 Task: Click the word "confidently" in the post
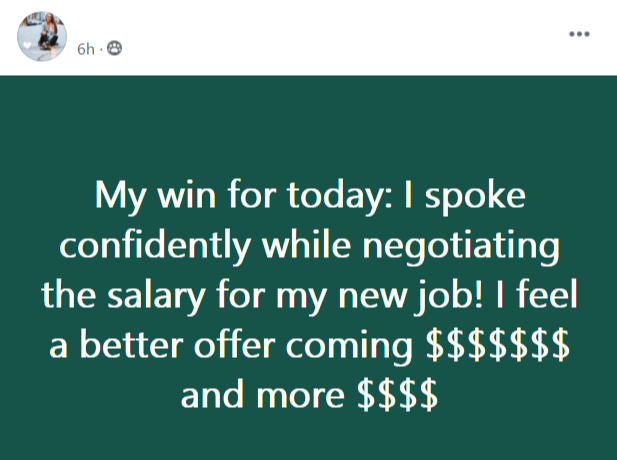[x=155, y=246]
